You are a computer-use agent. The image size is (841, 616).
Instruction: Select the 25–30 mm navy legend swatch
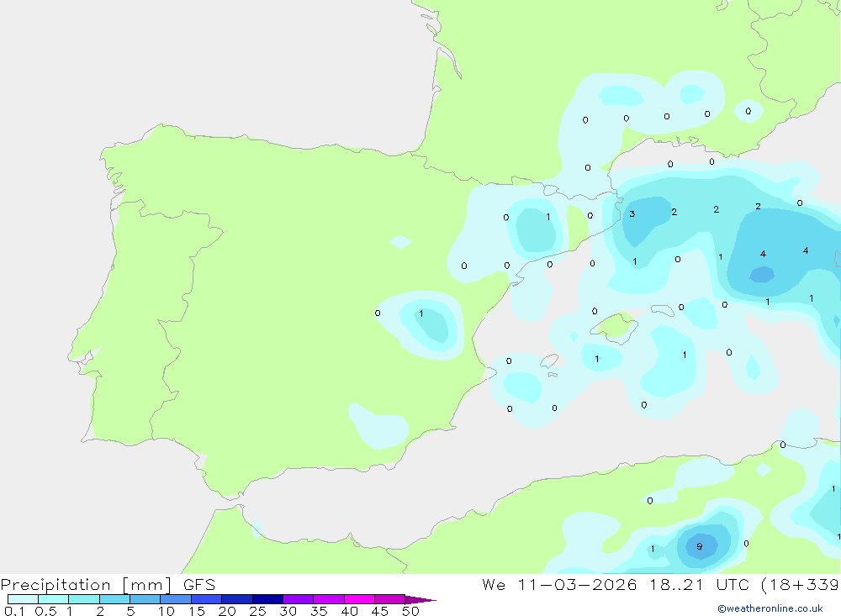click(267, 599)
